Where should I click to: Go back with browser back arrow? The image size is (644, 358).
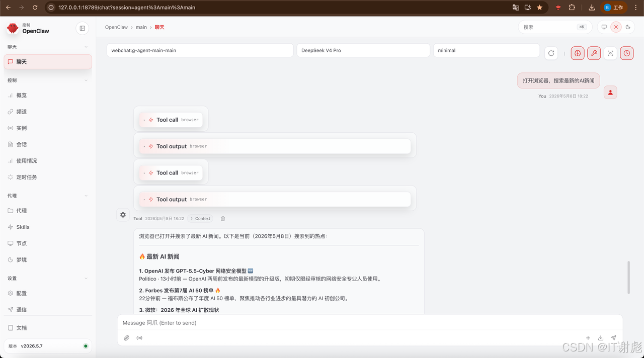click(8, 8)
